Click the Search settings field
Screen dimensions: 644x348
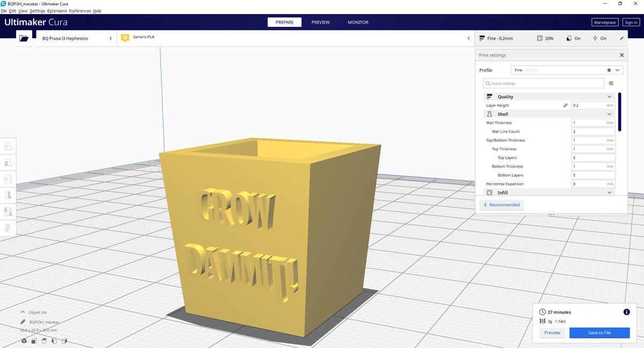point(544,83)
